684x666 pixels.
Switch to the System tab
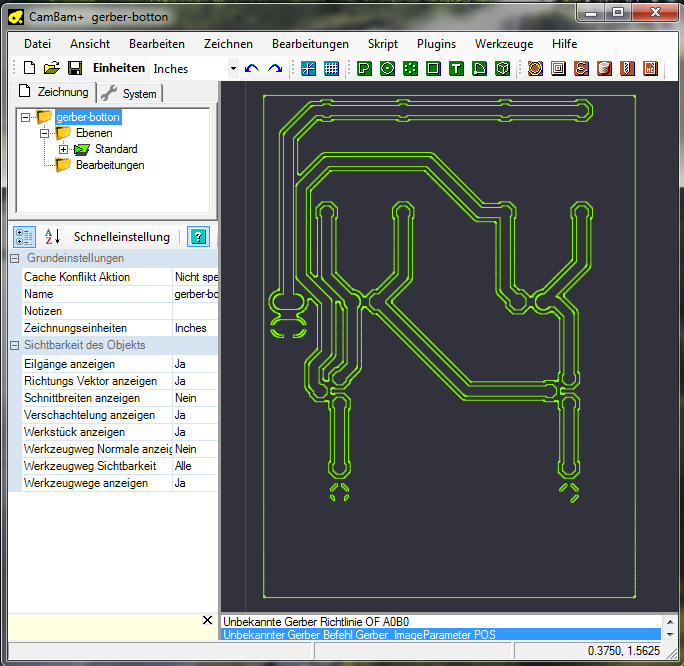coord(129,93)
